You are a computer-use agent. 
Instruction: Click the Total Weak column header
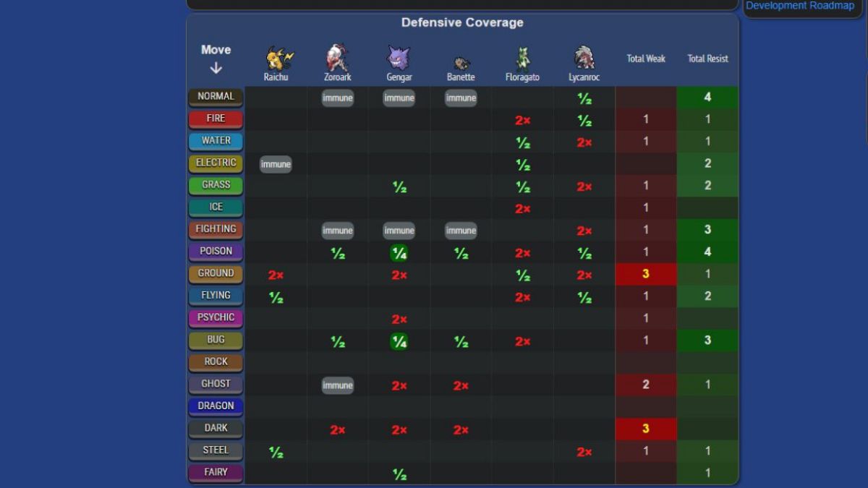coord(646,59)
